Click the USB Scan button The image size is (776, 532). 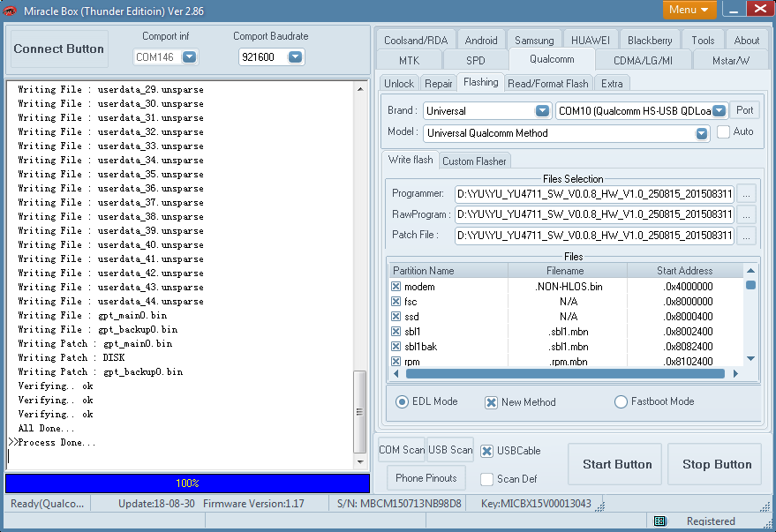(450, 450)
